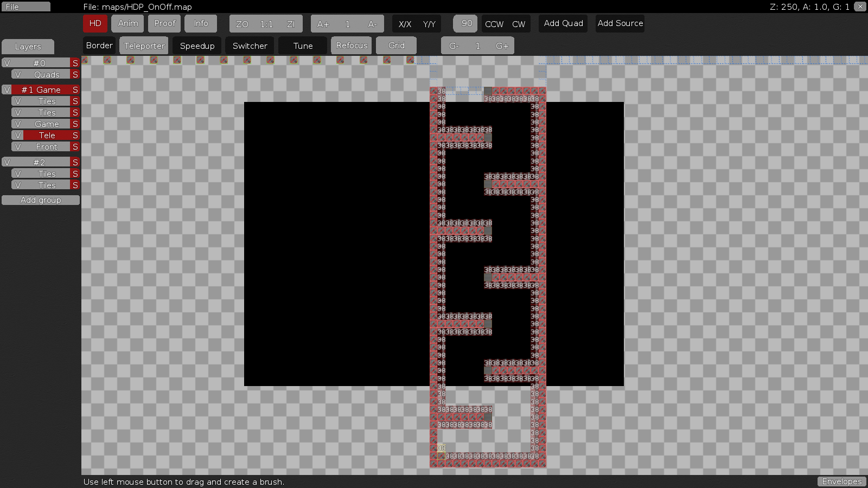Select the Front layer in list
Screen dimensions: 868x488
click(47, 147)
